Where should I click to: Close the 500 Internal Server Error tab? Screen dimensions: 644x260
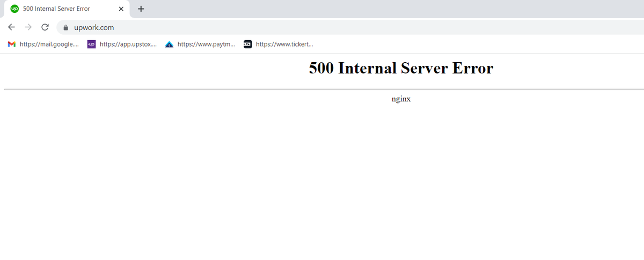coord(121,9)
